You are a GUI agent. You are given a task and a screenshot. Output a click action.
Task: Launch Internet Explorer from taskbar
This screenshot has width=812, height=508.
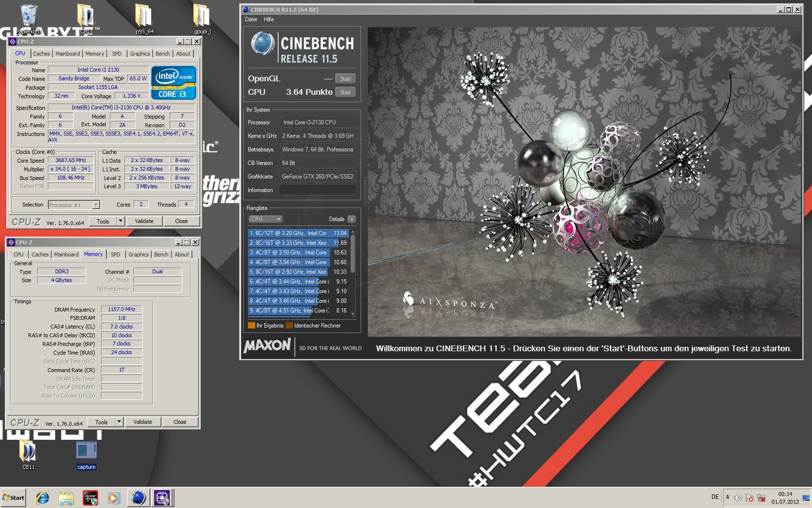tap(43, 498)
